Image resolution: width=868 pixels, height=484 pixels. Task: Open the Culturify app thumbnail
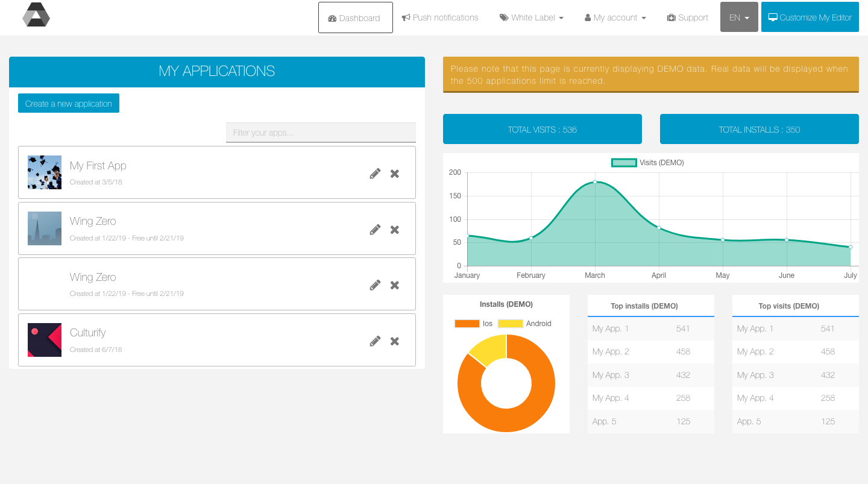pos(45,340)
